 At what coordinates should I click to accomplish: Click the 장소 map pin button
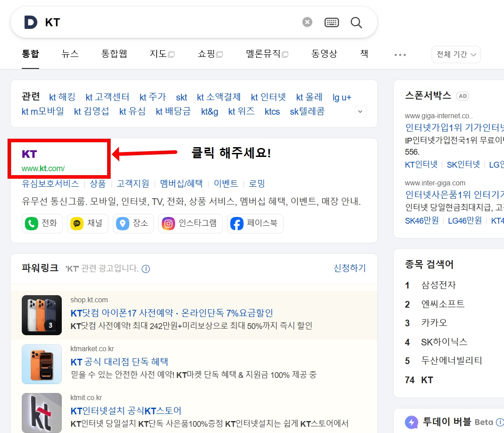[133, 224]
